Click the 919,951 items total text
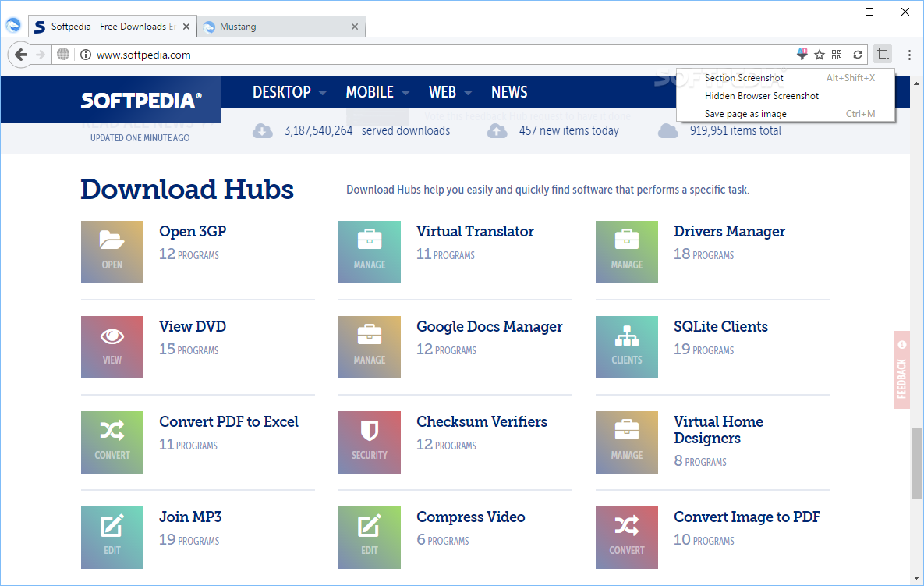 pyautogui.click(x=735, y=131)
